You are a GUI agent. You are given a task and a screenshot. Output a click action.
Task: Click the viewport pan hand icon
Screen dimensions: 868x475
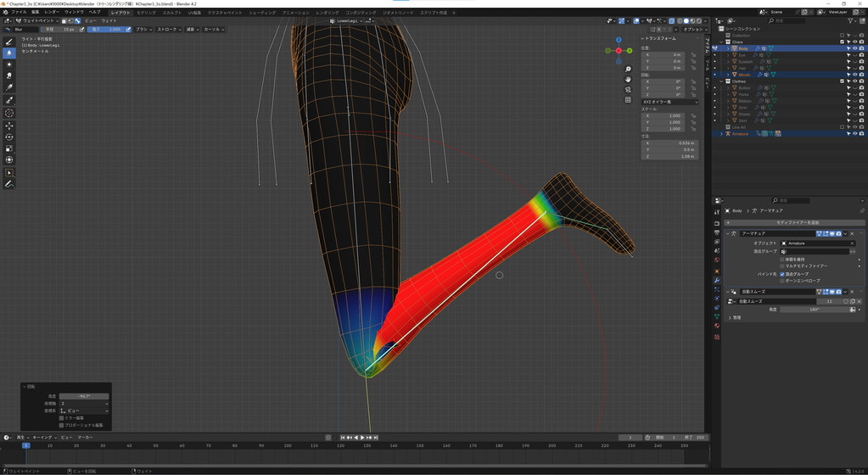click(x=628, y=79)
